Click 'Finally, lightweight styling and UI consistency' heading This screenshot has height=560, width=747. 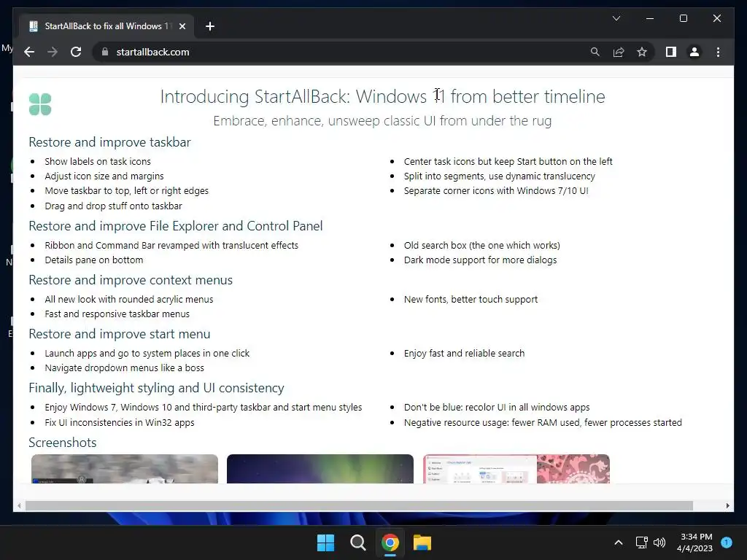click(x=156, y=388)
